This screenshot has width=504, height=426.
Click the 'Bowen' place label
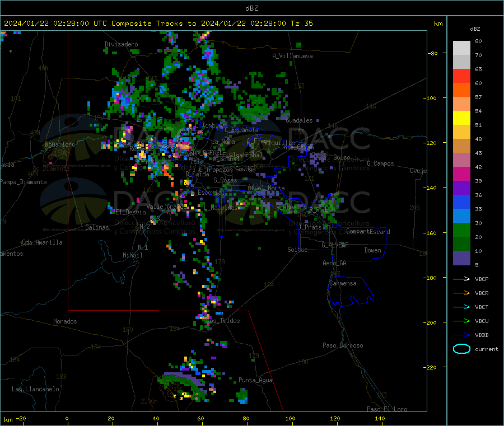pyautogui.click(x=372, y=250)
